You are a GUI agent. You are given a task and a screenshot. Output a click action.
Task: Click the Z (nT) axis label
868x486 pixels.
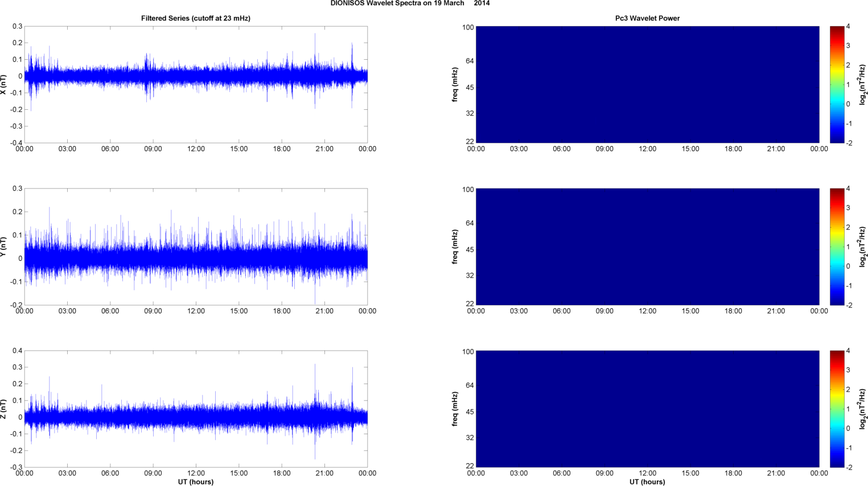[x=4, y=409]
